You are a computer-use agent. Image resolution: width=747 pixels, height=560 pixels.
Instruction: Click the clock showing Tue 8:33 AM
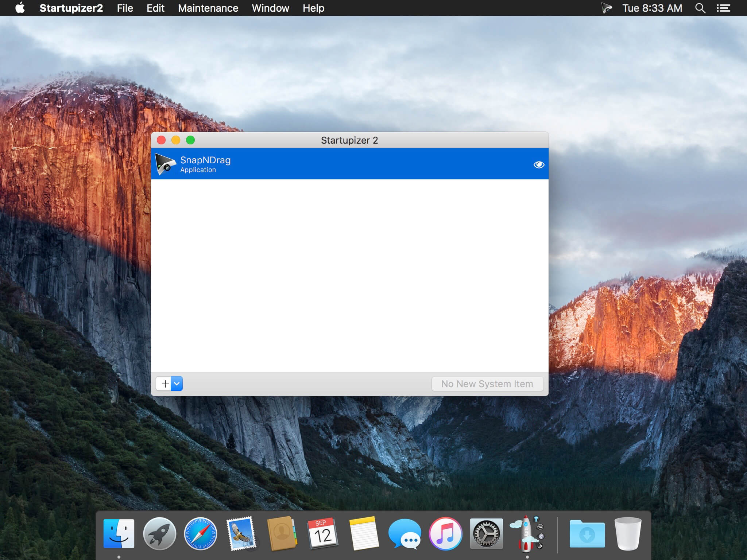pyautogui.click(x=652, y=8)
